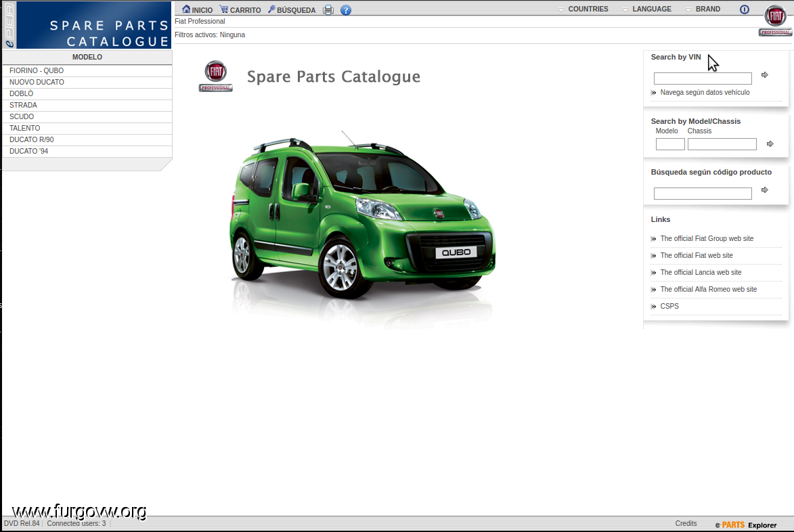Click the 'DVD Rel.84' status text
This screenshot has width=794, height=532.
(x=22, y=523)
